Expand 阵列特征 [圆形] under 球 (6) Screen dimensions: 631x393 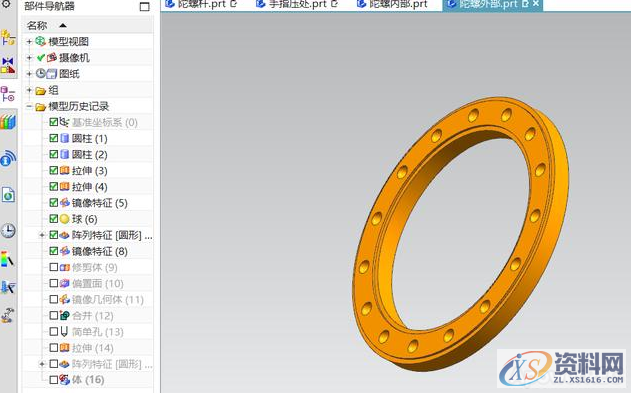[x=41, y=235]
